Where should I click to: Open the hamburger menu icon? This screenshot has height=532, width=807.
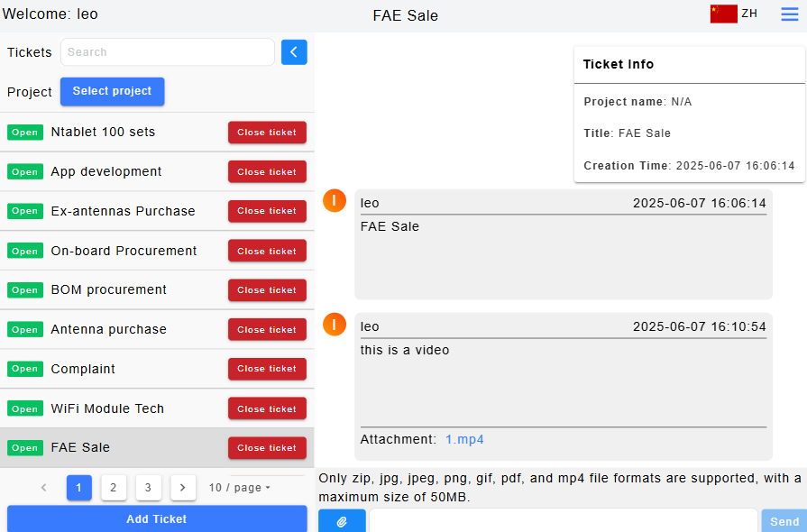[789, 14]
